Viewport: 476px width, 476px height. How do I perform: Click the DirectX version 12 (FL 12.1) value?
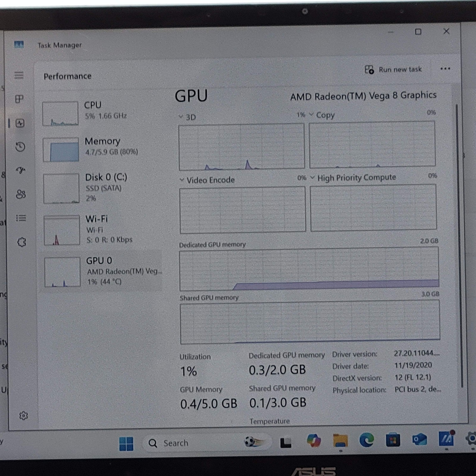413,377
